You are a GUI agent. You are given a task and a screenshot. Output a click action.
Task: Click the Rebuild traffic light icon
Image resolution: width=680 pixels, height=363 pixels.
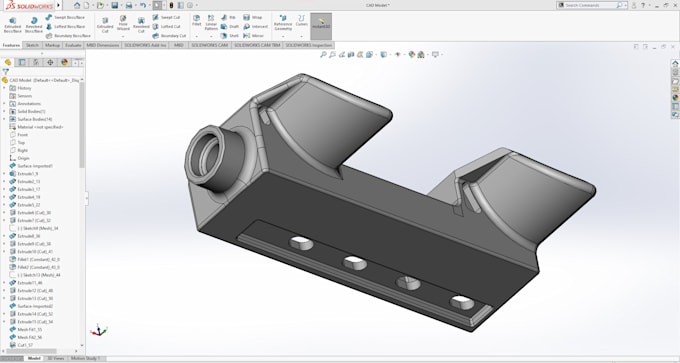(171, 5)
